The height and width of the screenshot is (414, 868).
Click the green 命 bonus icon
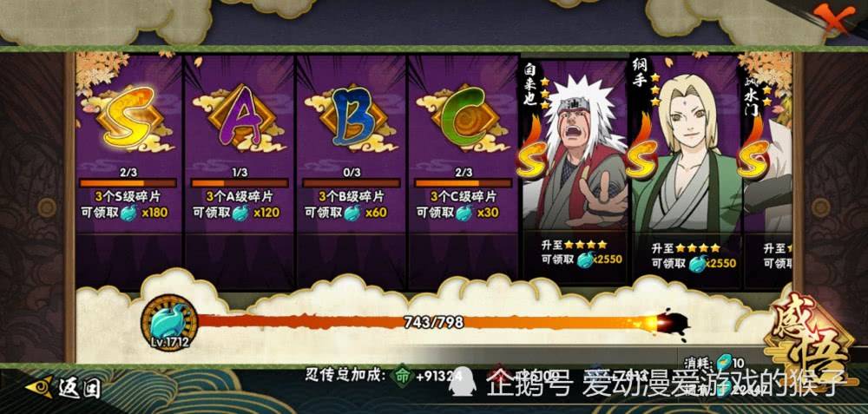[401, 376]
